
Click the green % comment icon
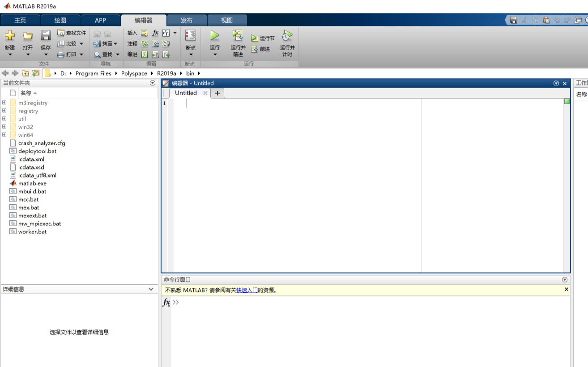pyautogui.click(x=145, y=43)
